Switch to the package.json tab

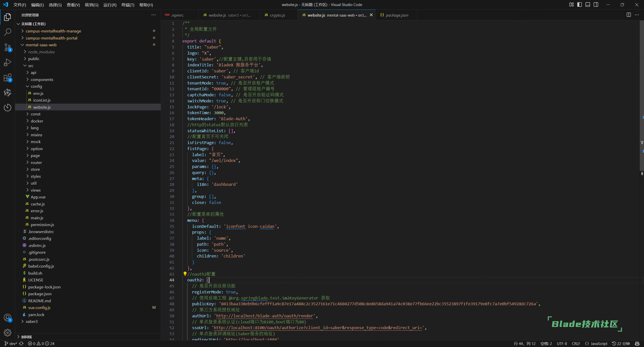click(x=397, y=15)
